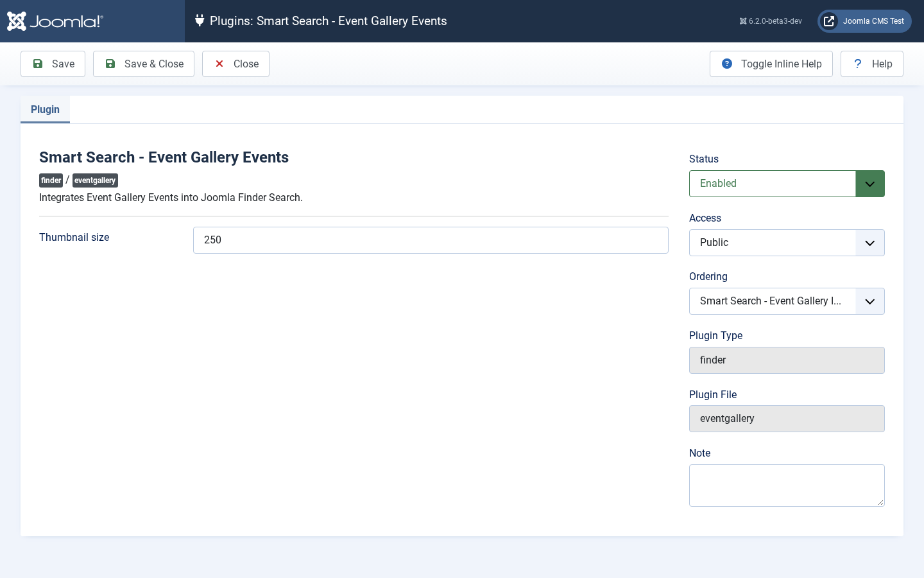Click the page title Plugins: Smart Search
This screenshot has height=578, width=924.
click(329, 21)
